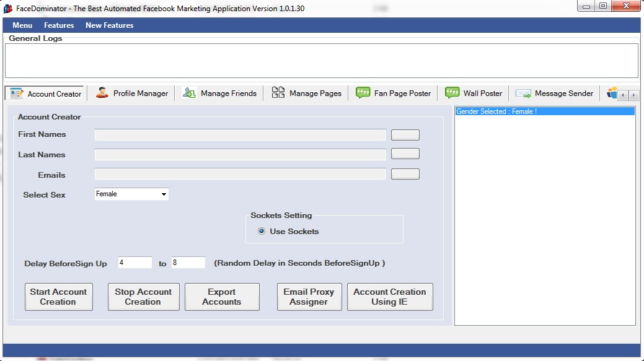Select the Use Sockets radio button
Screen dimensions: 644x361
261,231
